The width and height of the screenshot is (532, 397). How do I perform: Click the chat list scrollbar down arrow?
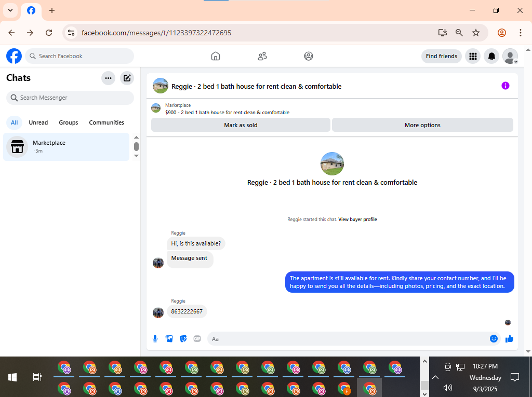(137, 156)
